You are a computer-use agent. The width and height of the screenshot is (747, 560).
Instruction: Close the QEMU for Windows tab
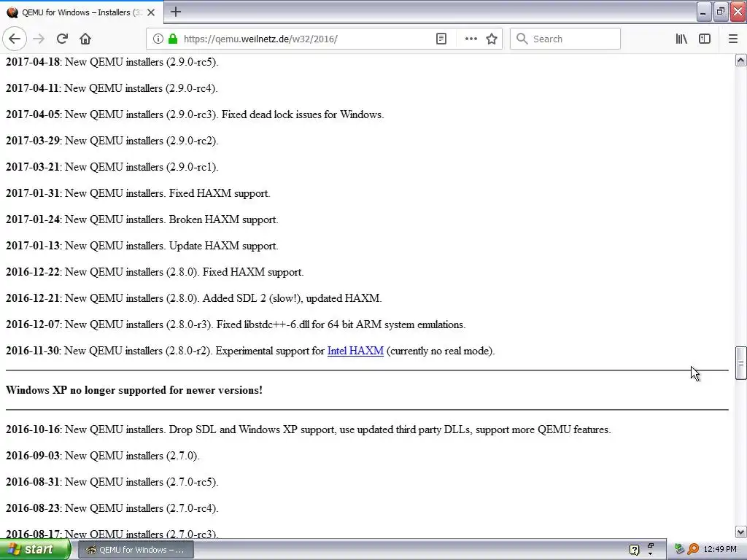click(x=151, y=12)
